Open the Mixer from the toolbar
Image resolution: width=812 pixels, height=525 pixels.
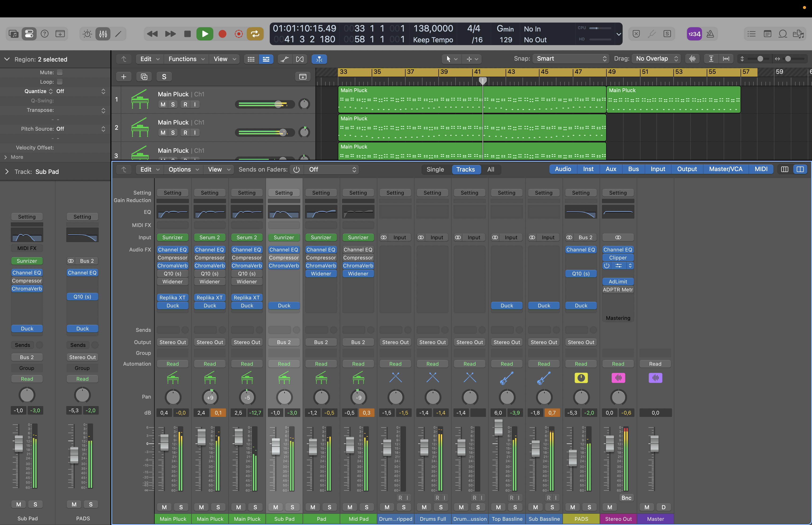103,34
